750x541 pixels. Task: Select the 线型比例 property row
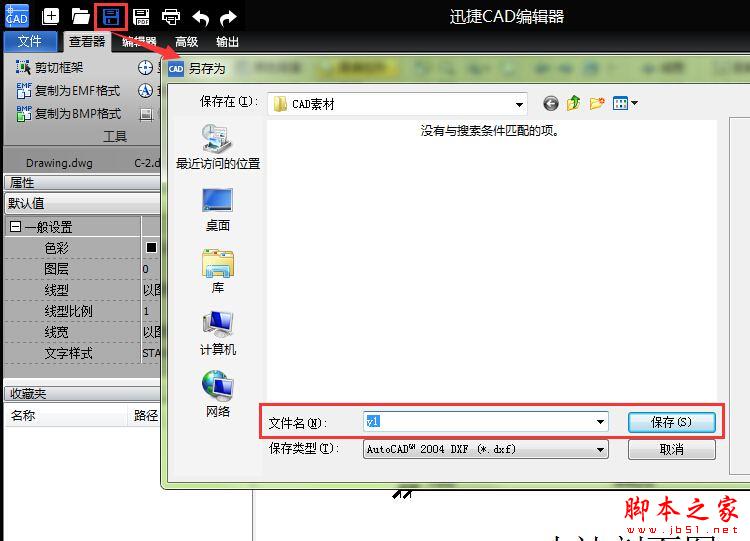(82, 311)
